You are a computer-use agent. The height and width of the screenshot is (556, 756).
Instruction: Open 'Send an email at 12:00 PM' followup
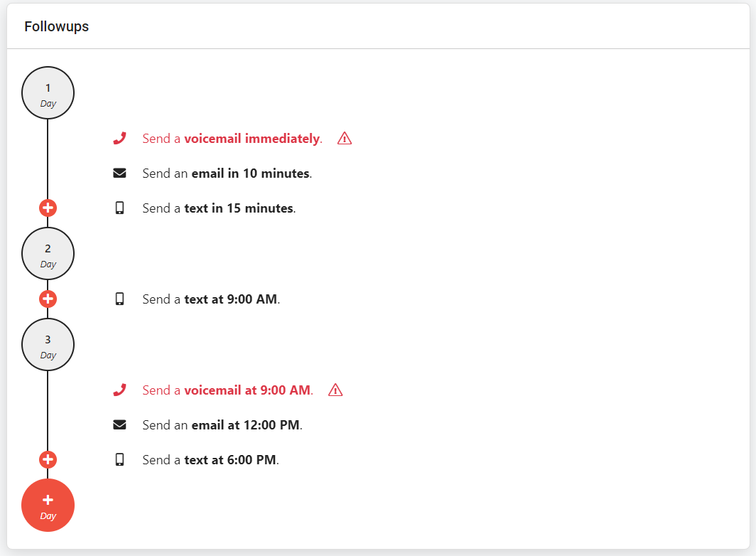[x=222, y=424]
